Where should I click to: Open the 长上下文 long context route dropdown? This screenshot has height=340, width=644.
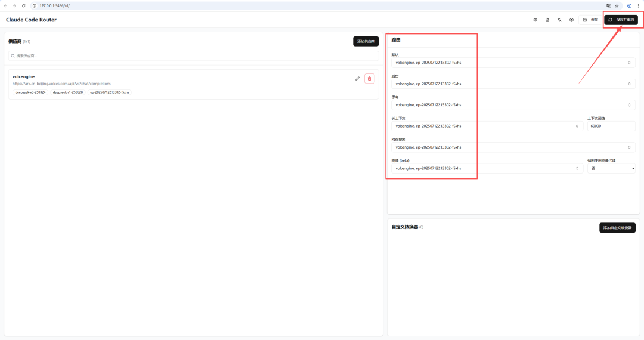click(487, 126)
